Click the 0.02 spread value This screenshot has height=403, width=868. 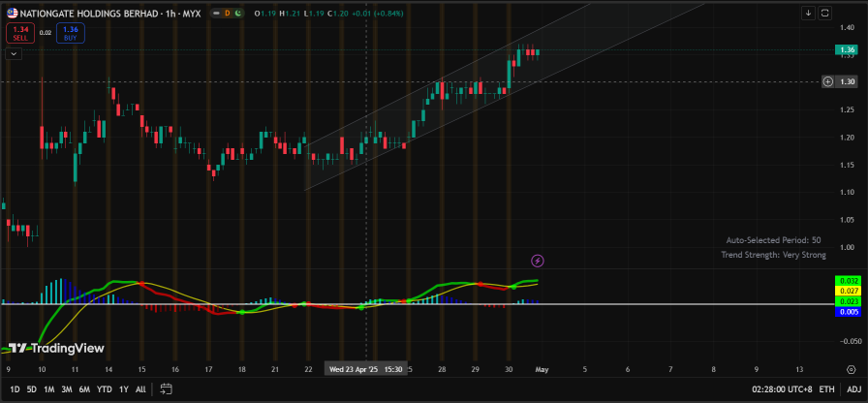tap(46, 33)
